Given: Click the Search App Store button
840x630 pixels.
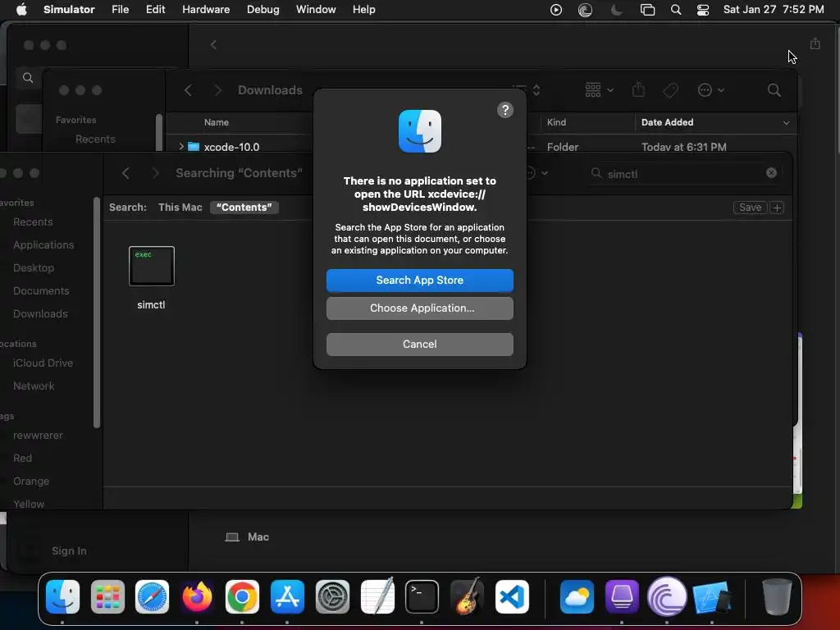Looking at the screenshot, I should (419, 281).
